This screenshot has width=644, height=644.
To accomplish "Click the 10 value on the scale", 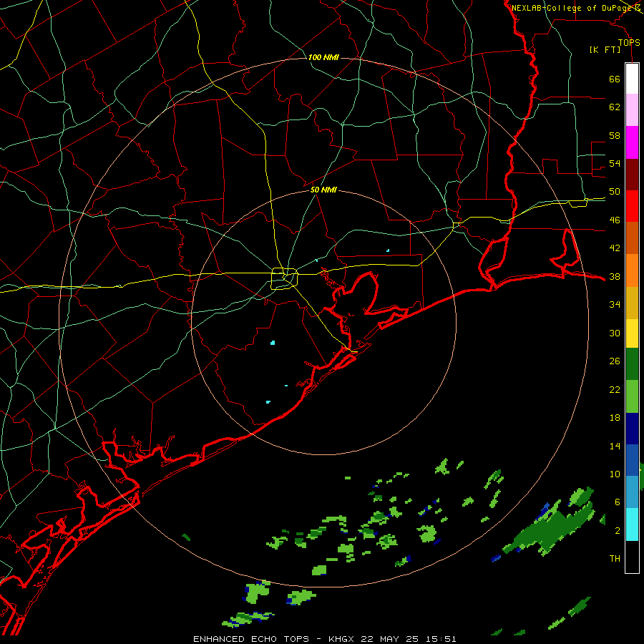I will click(615, 474).
